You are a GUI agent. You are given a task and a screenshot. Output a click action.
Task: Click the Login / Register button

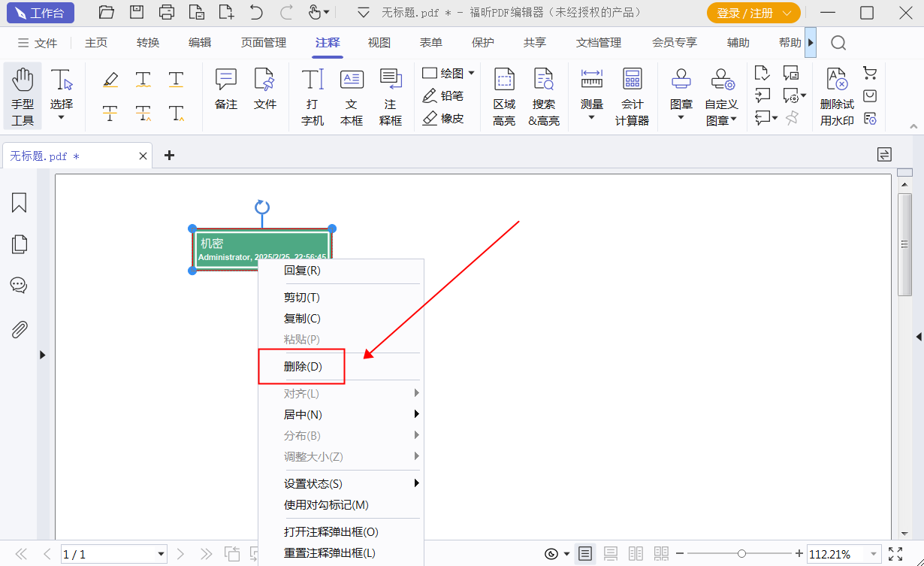click(x=753, y=13)
